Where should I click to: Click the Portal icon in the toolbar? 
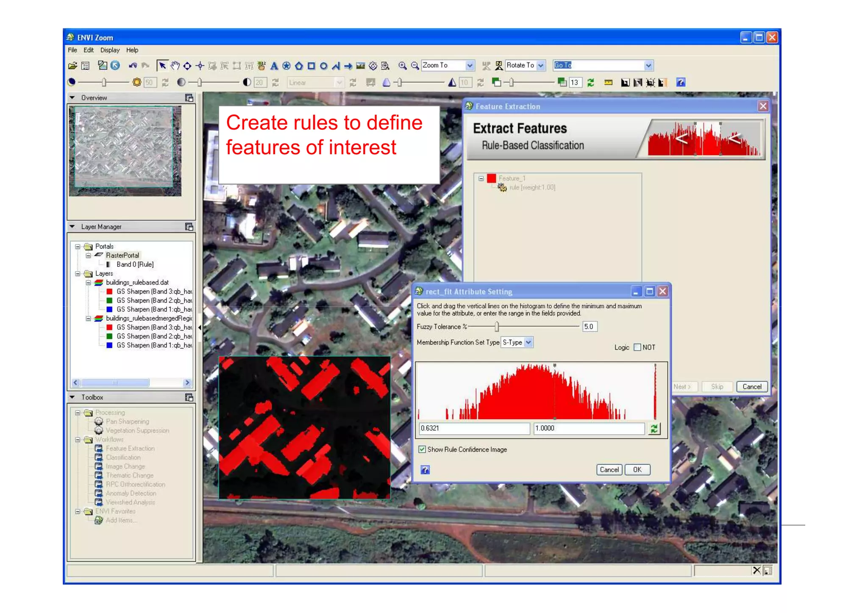625,83
